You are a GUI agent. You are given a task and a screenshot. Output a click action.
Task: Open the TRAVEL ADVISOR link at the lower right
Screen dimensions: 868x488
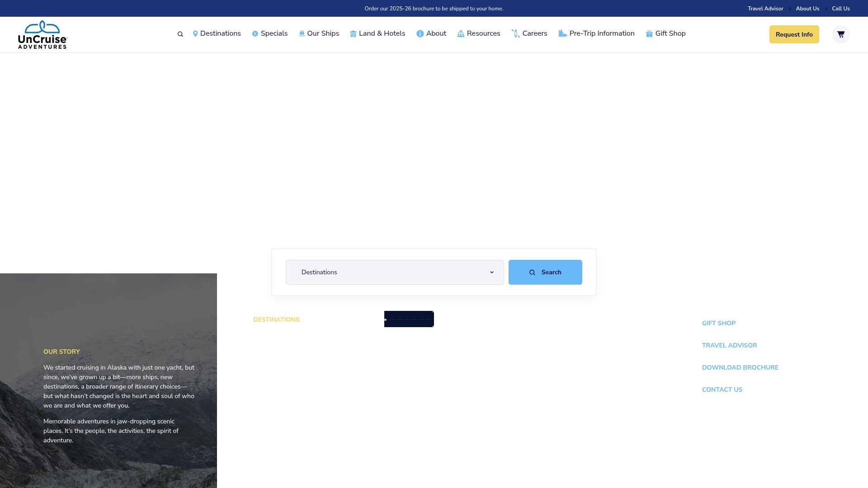[x=729, y=345]
